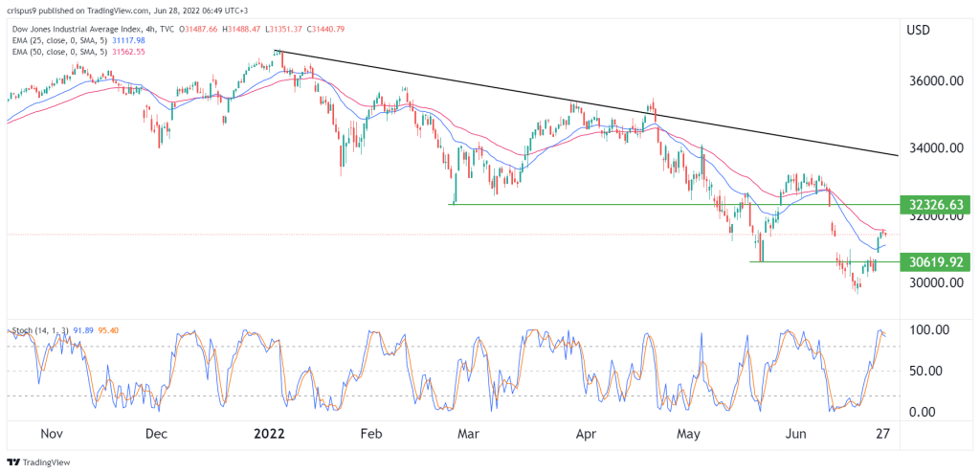Viewport: 980px width, 474px height.
Task: Click the close price C31440.79
Action: (323, 30)
